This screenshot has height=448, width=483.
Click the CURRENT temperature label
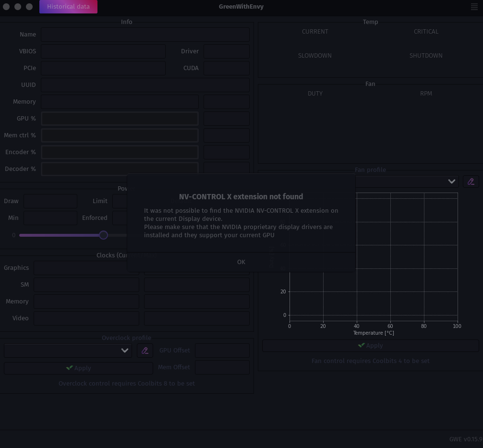tap(315, 32)
